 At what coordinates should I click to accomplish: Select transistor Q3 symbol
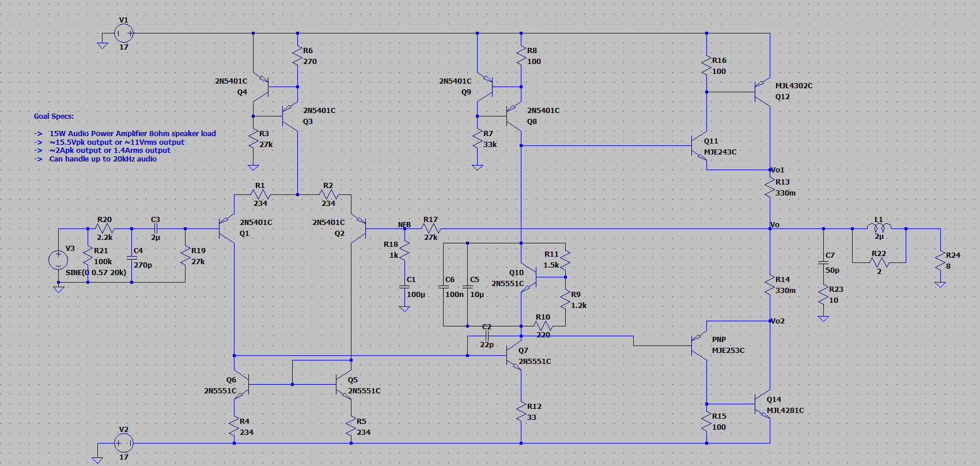[x=289, y=116]
